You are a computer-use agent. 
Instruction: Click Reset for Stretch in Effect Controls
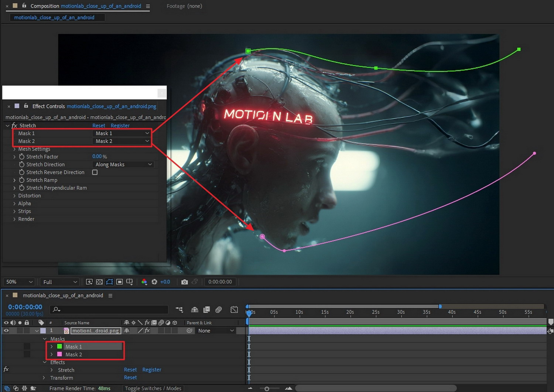(99, 126)
